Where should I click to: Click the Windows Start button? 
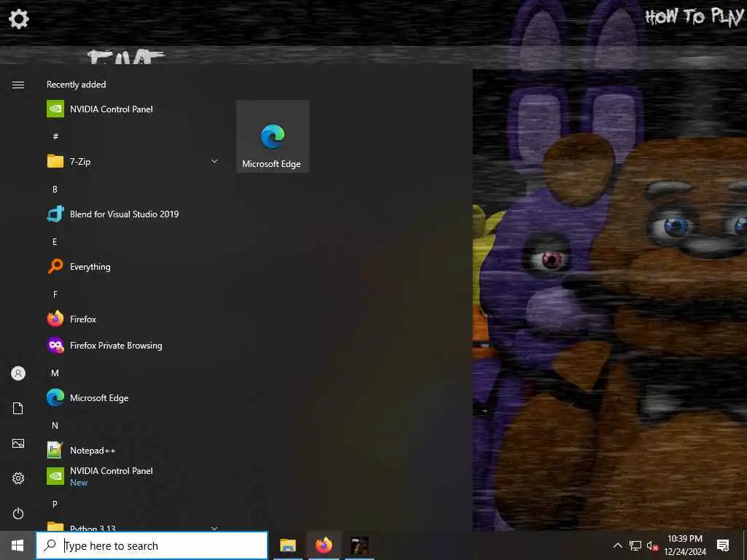click(x=18, y=545)
